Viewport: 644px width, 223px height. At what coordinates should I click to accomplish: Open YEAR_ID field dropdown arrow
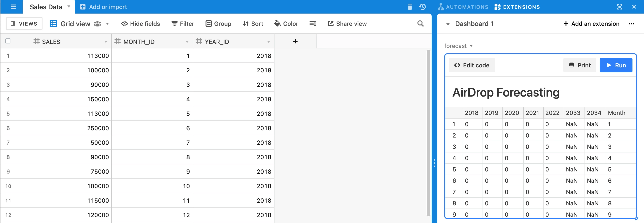268,42
